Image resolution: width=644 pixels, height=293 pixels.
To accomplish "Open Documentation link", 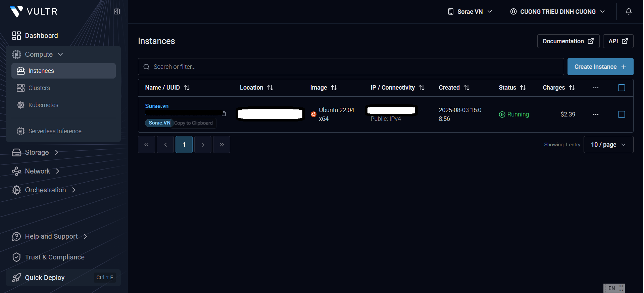I will coord(568,41).
